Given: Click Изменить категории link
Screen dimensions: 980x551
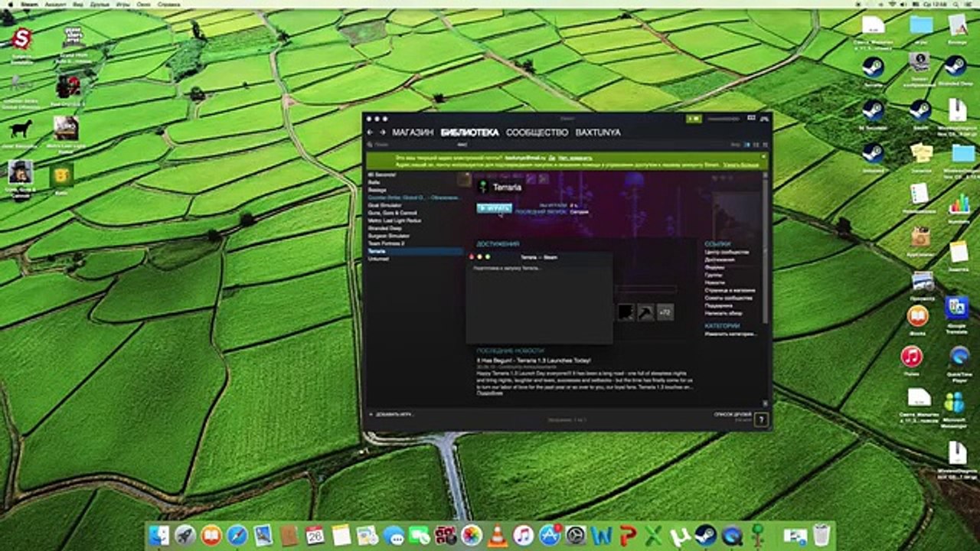Looking at the screenshot, I should pyautogui.click(x=730, y=334).
